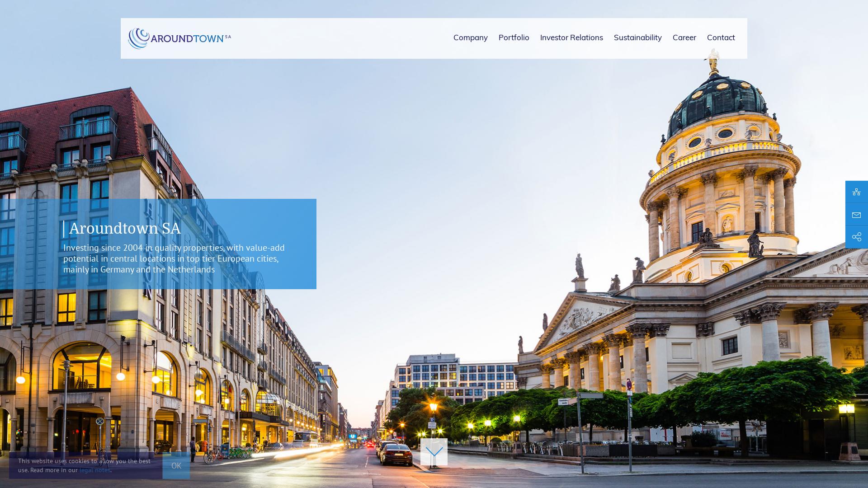Open the Portfolio dropdown in the navigation
The width and height of the screenshot is (868, 488).
pos(514,38)
